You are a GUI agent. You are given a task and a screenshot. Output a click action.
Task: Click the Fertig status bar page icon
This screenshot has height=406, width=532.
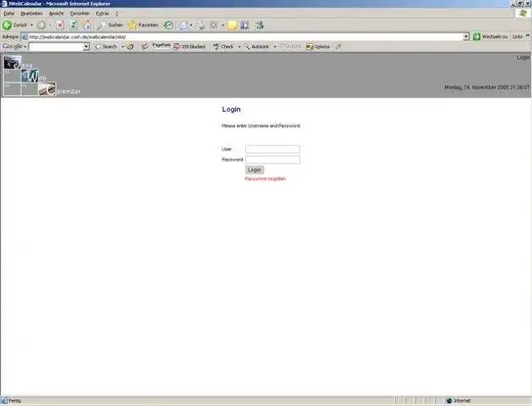[3, 401]
